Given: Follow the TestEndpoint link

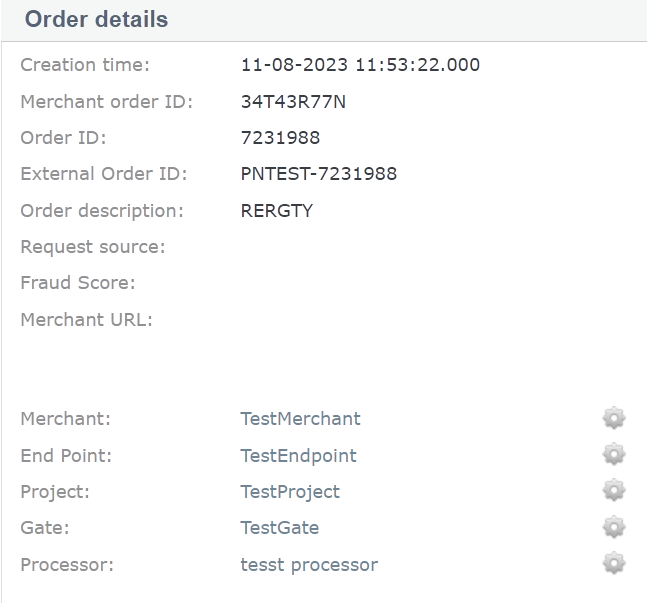Looking at the screenshot, I should coord(298,456).
